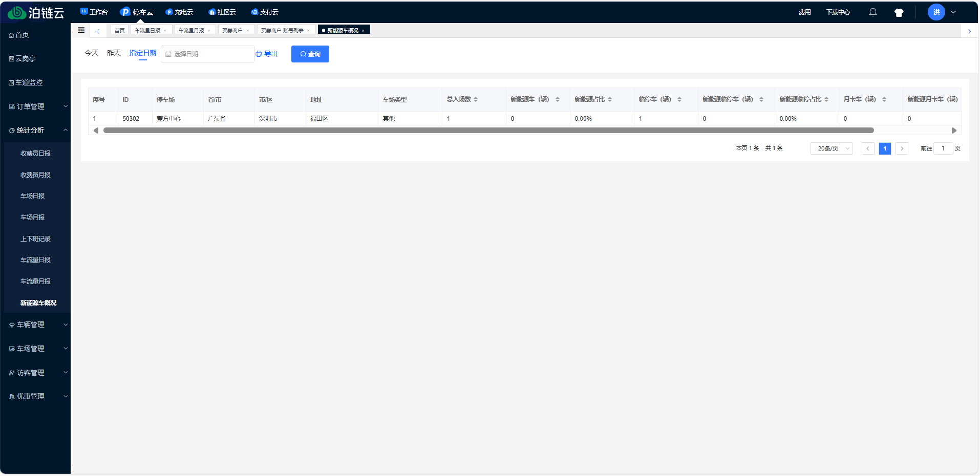This screenshot has height=476, width=980.
Task: Open the user account dropdown arrow
Action: pyautogui.click(x=953, y=12)
